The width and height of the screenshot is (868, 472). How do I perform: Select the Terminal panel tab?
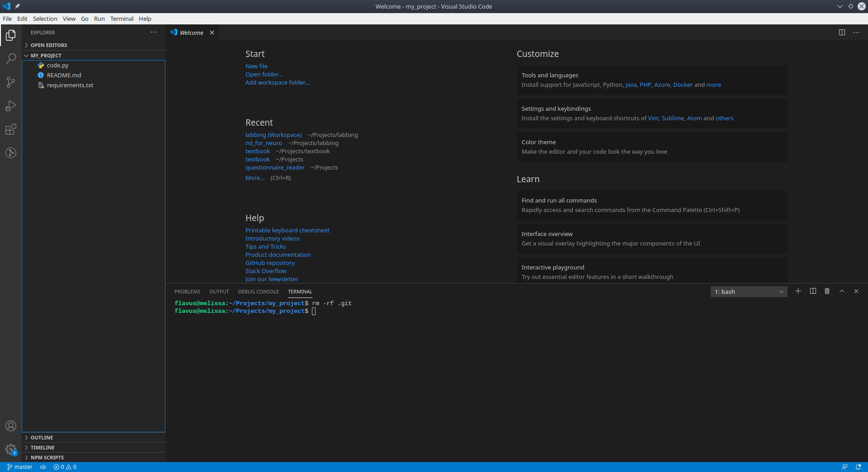(x=300, y=292)
